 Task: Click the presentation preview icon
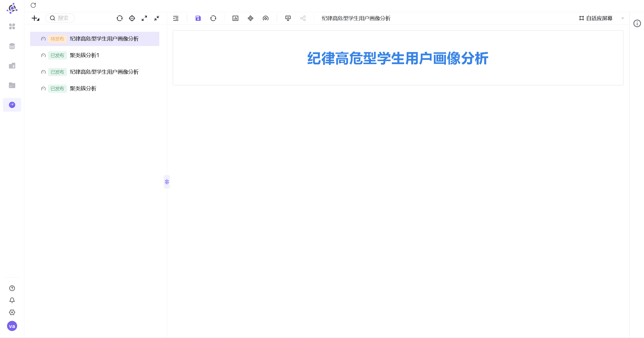point(288,18)
